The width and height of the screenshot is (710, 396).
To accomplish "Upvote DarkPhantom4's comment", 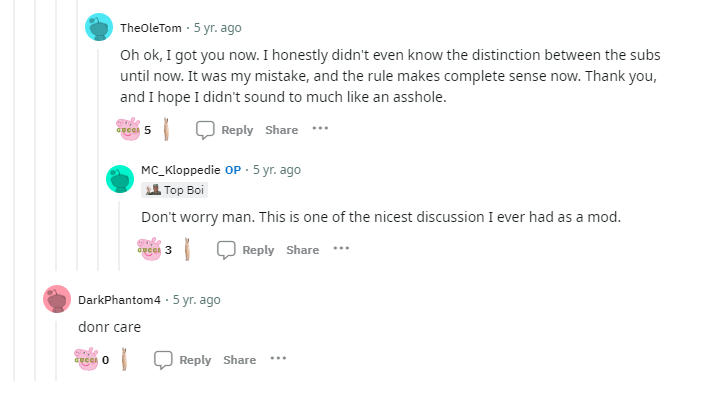I will pyautogui.click(x=86, y=359).
